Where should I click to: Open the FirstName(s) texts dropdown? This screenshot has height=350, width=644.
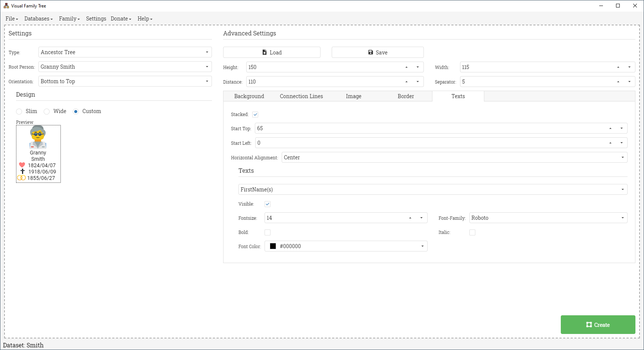tap(433, 190)
